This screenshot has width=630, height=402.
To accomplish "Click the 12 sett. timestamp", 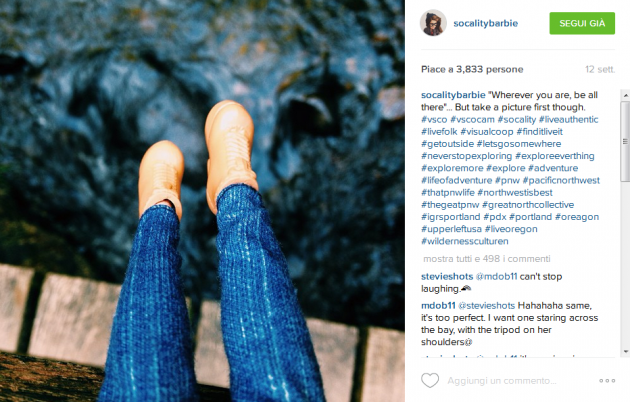I will tap(600, 69).
